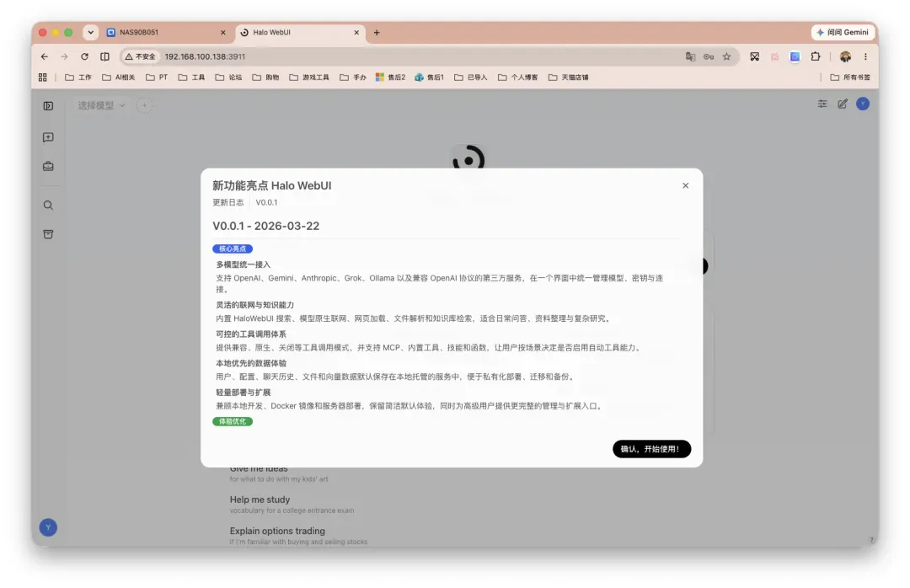Viewport: 910px width, 588px height.
Task: Click the translate page icon
Action: tap(690, 57)
